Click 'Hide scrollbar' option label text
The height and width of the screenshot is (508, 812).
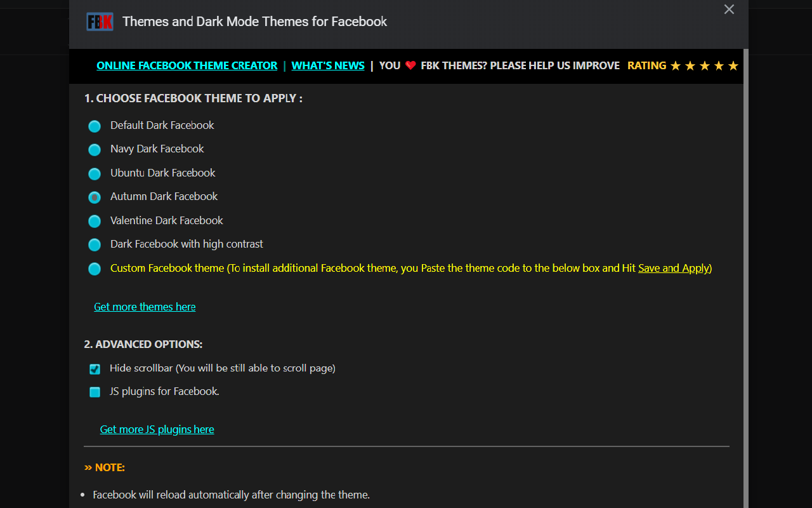coord(223,368)
